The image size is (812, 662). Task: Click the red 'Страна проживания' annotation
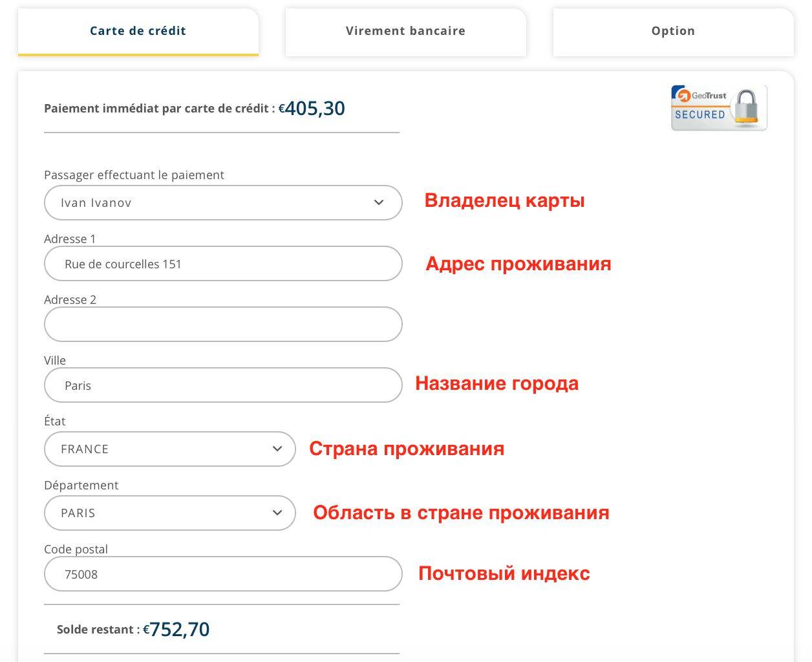click(x=407, y=449)
